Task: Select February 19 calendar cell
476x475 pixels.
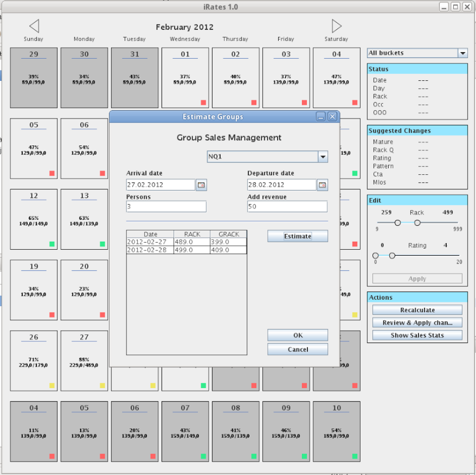Action: point(34,290)
